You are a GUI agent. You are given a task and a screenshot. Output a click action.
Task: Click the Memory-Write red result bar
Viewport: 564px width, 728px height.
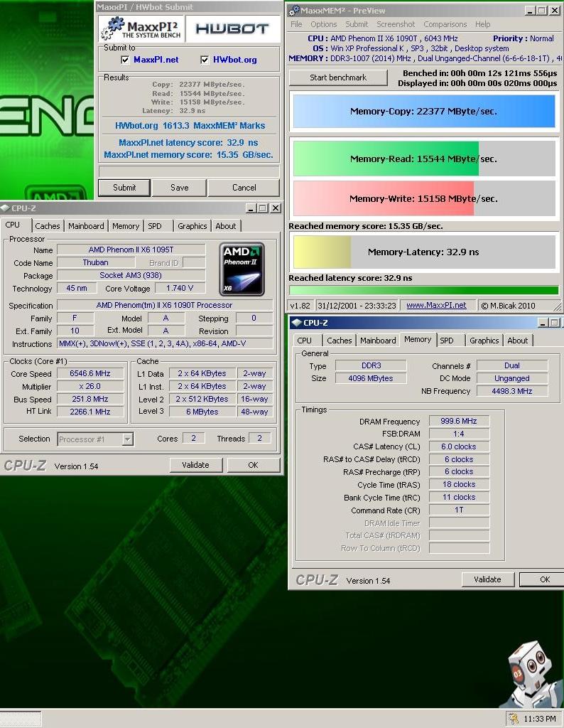coord(423,198)
